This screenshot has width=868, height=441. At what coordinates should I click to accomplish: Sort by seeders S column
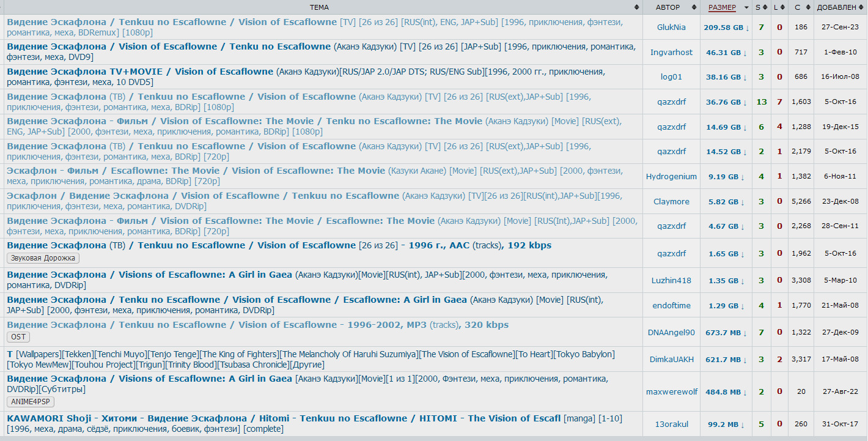(758, 7)
